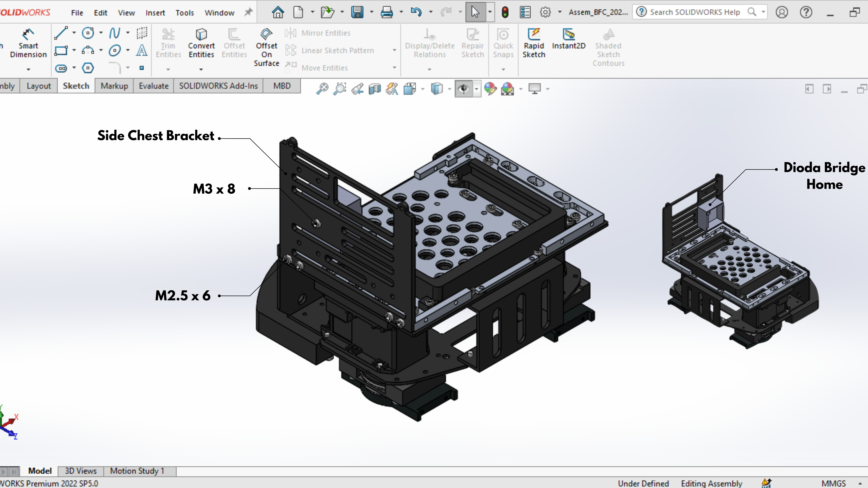This screenshot has width=868, height=488.
Task: Click the Print icon
Action: (x=387, y=12)
